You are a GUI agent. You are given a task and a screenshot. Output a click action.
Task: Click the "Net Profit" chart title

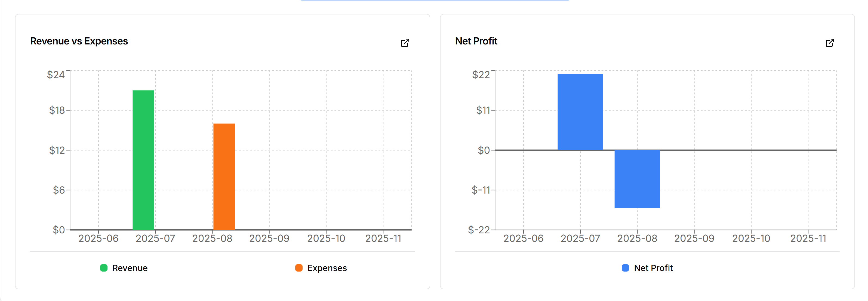(476, 41)
